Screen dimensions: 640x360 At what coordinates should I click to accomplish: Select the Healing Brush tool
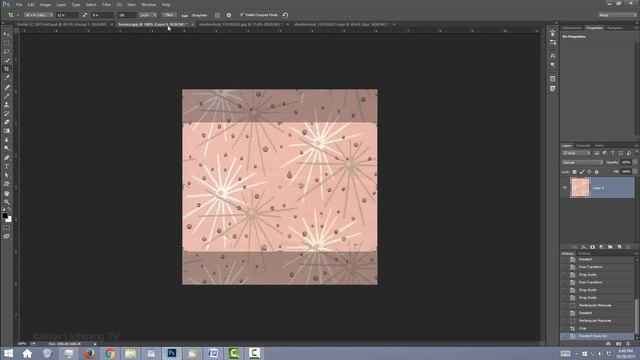pos(7,87)
